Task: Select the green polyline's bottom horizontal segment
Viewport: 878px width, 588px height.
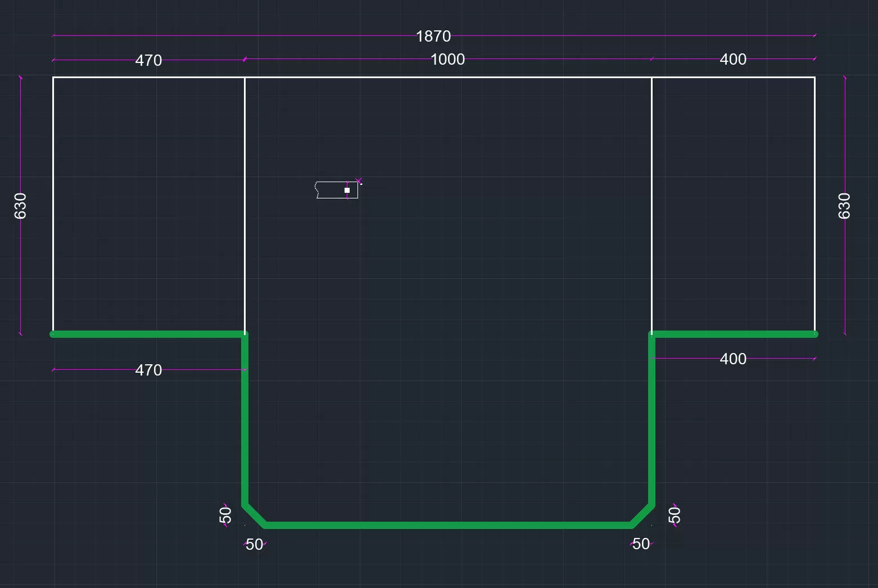Action: tap(448, 526)
